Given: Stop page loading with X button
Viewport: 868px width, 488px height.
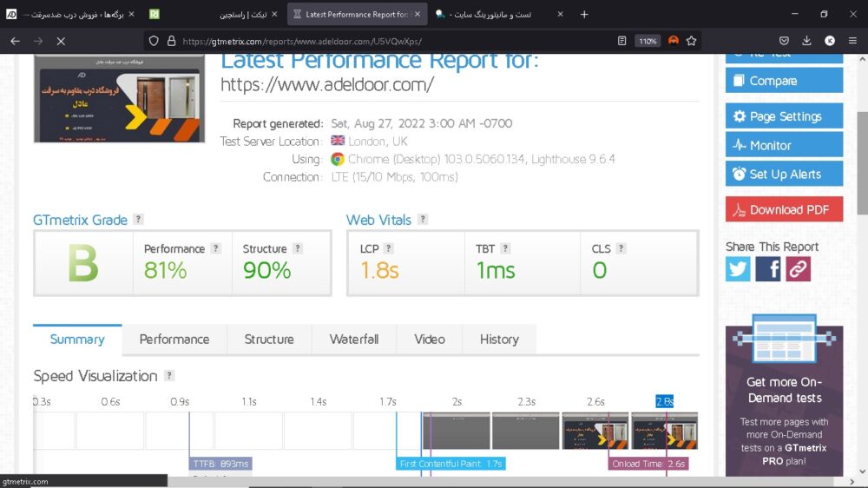Looking at the screenshot, I should 61,41.
